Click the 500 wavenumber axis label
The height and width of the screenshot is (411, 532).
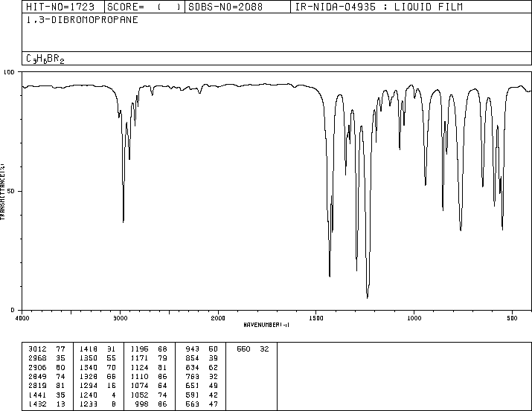pos(512,318)
